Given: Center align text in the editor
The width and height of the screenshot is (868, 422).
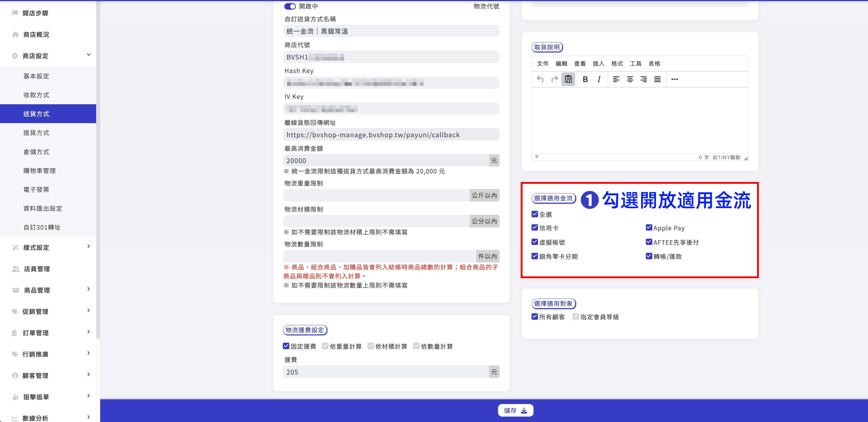Looking at the screenshot, I should [630, 79].
